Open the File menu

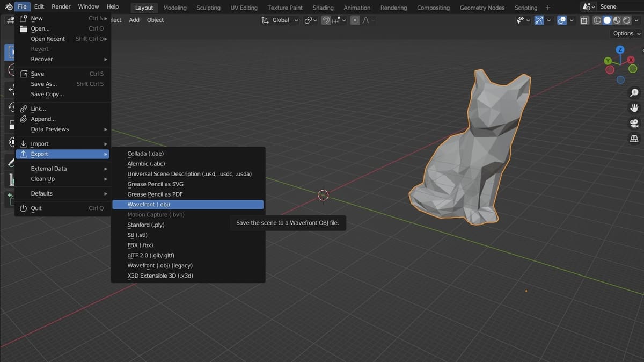point(22,6)
